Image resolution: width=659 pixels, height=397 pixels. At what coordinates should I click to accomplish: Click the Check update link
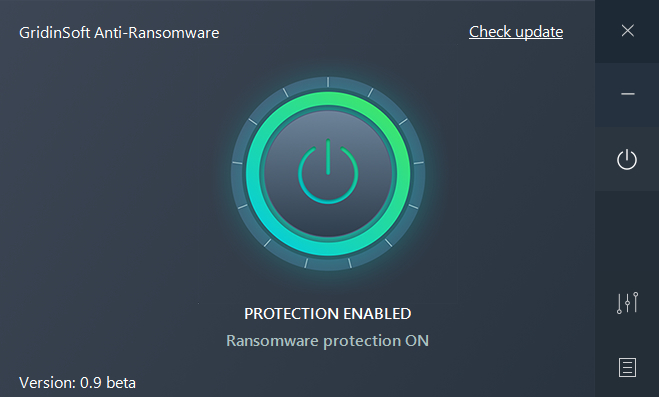[516, 32]
